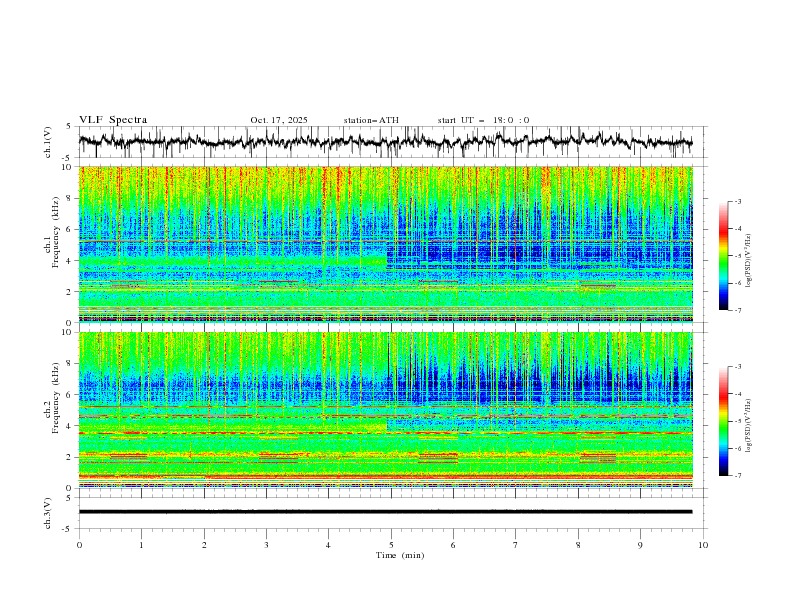Click the "-3" label on ch.1 colorbar
Screen dimensions: 792x612
click(x=738, y=201)
